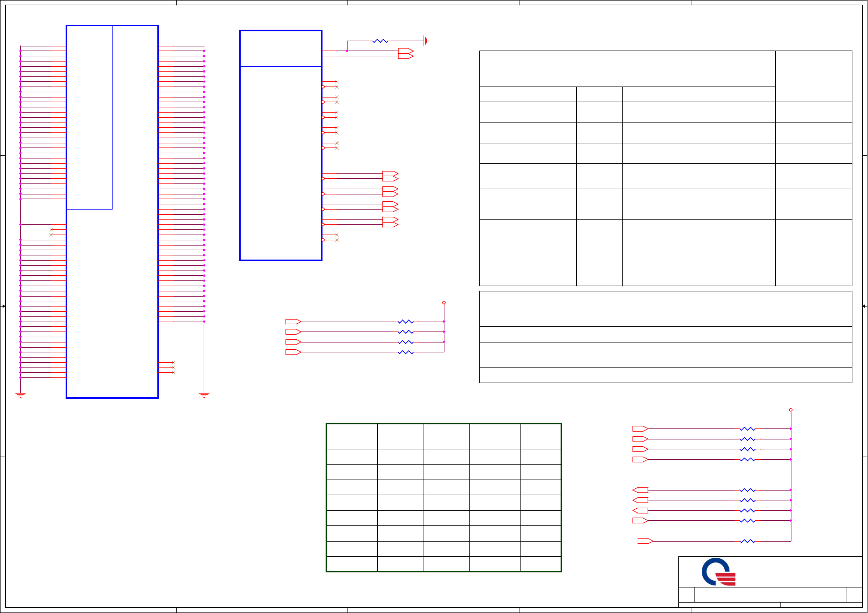Select power circle above the right nine-resistor group
The width and height of the screenshot is (868, 613).
tap(791, 410)
